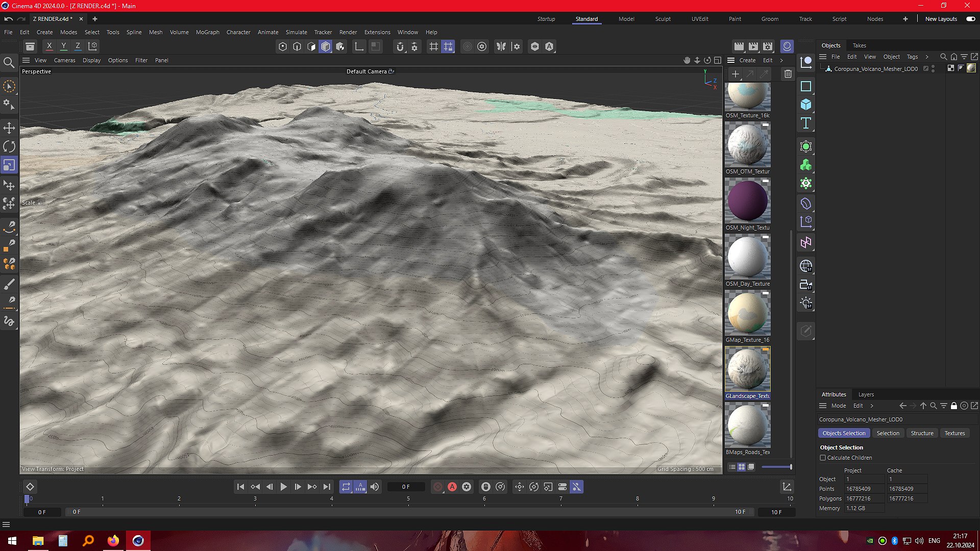Click the current frame field showing 0 F

click(406, 487)
